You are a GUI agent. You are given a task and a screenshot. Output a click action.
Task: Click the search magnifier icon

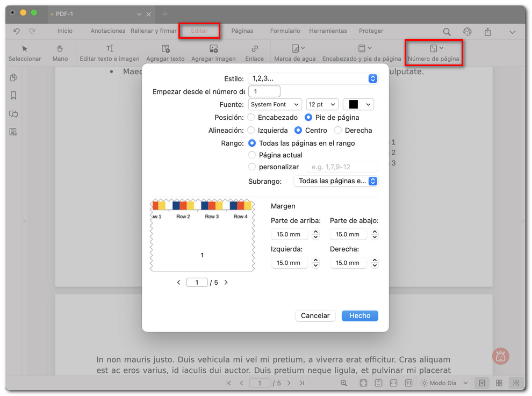coord(447,32)
